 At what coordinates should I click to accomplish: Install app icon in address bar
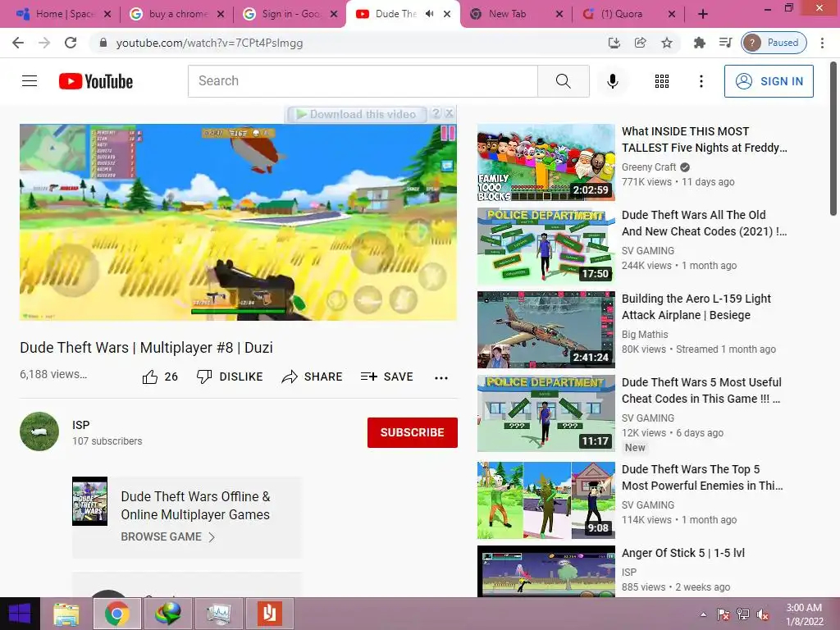tap(614, 43)
